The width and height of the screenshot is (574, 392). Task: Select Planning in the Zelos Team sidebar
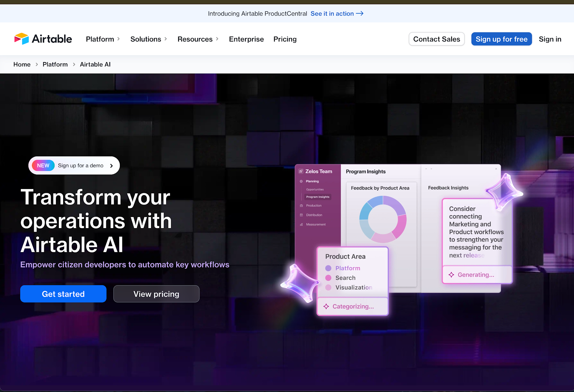click(312, 181)
